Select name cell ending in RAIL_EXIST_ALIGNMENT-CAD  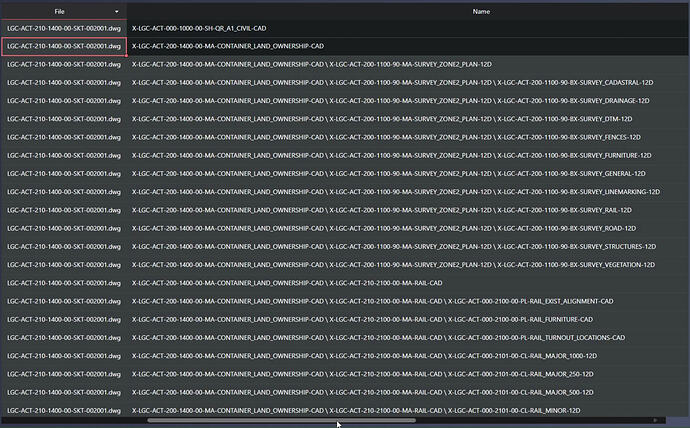[x=408, y=301]
